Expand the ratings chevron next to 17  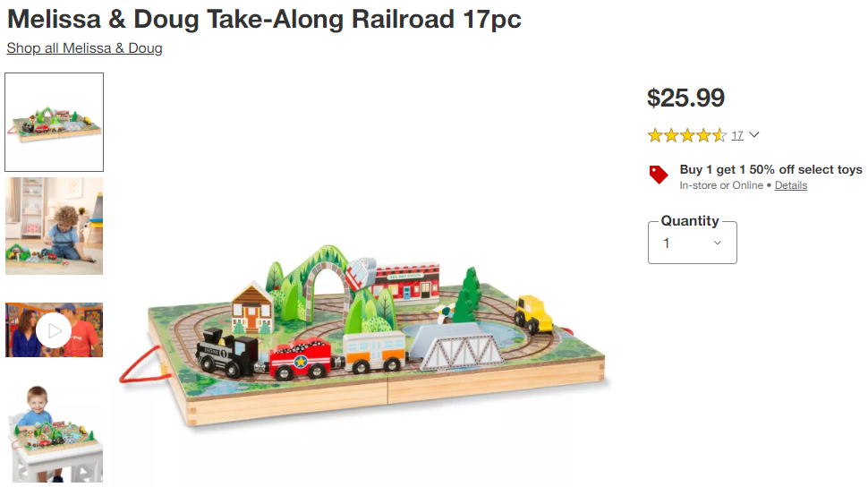[754, 134]
